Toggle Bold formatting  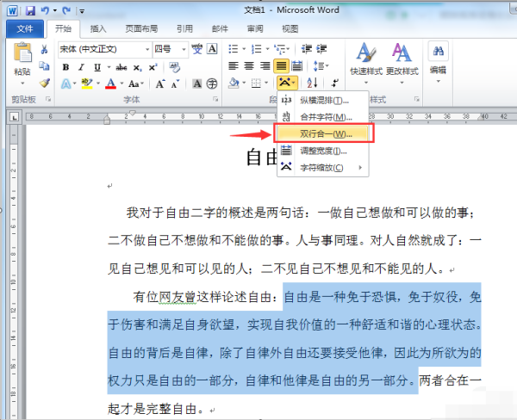65,67
